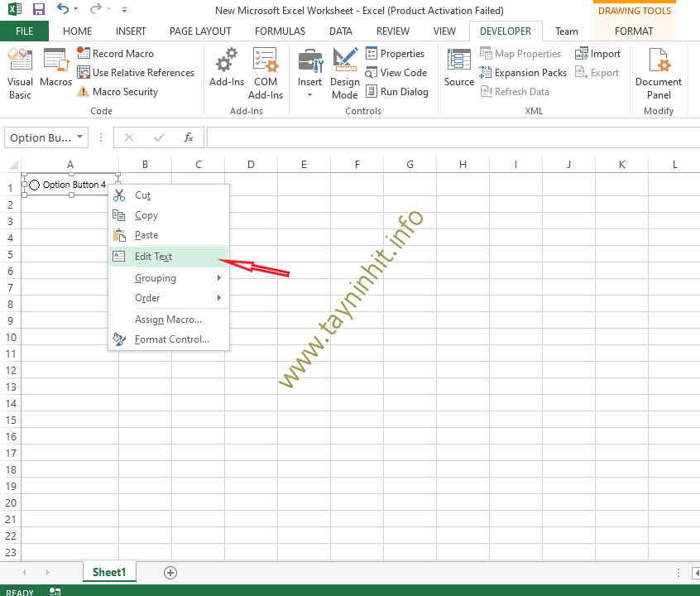This screenshot has width=700, height=596.
Task: Expand the Insert controls dropdown
Action: point(310,94)
